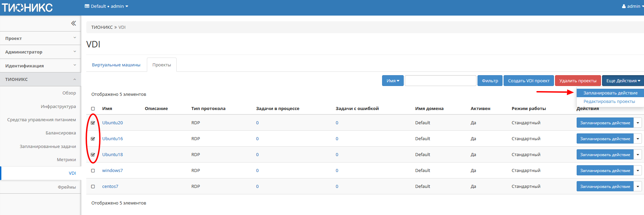Click the Создать VDI проект button

click(529, 81)
